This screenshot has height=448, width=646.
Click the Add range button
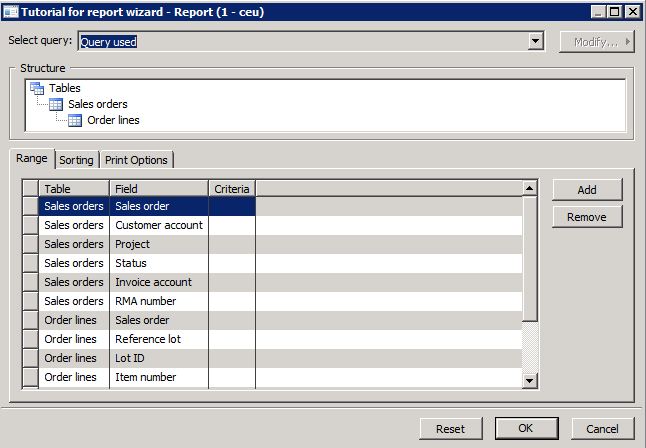pyautogui.click(x=587, y=190)
